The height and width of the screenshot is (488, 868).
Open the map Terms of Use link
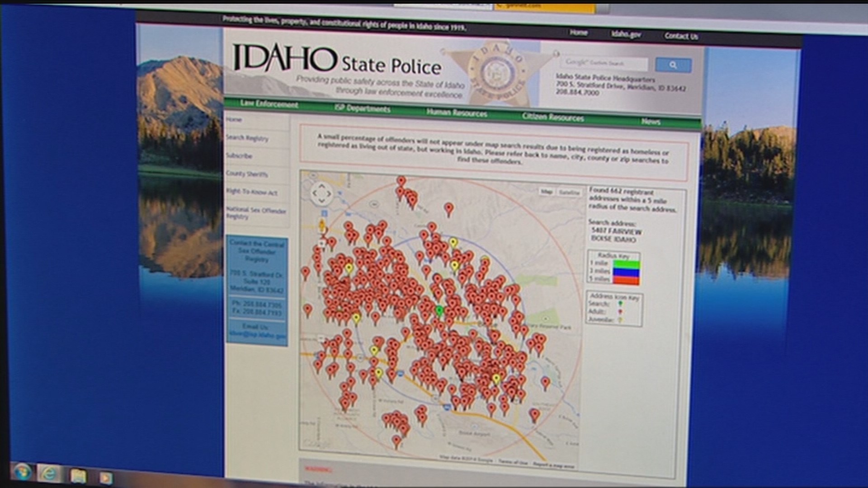tap(513, 462)
